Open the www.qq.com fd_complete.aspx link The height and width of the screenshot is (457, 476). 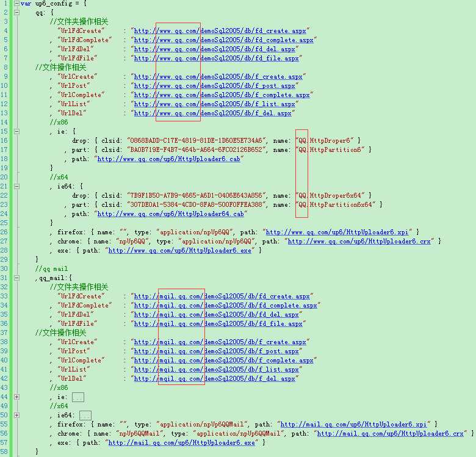[224, 40]
